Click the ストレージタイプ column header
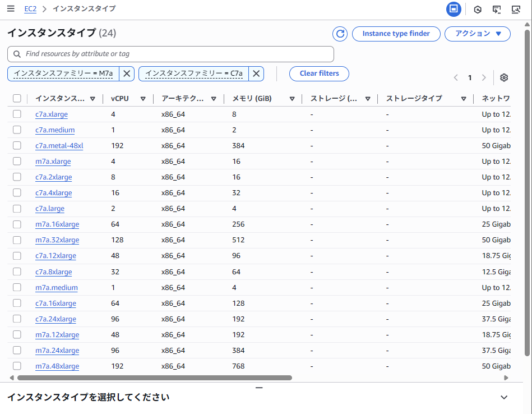This screenshot has height=414, width=532. tap(414, 99)
